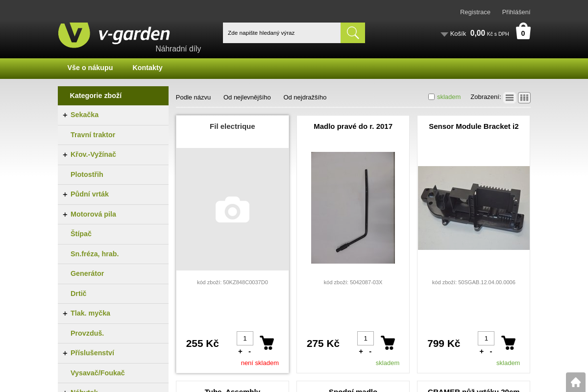The image size is (588, 392).
Task: Increase quantity for Madlo pravé
Action: click(x=361, y=351)
